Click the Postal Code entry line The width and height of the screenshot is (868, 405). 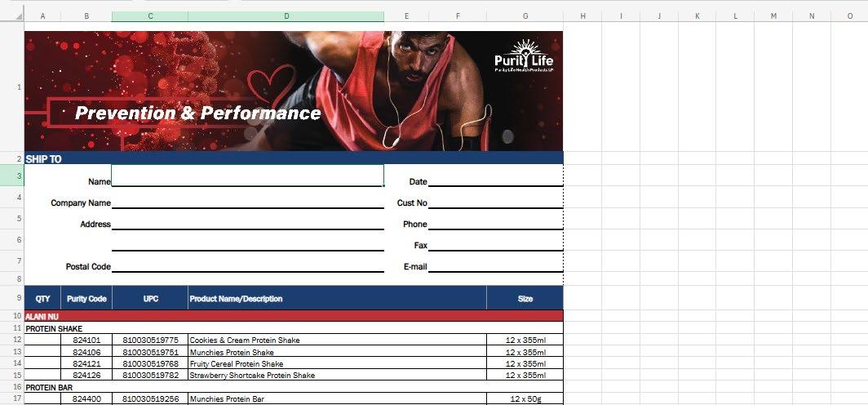[247, 261]
